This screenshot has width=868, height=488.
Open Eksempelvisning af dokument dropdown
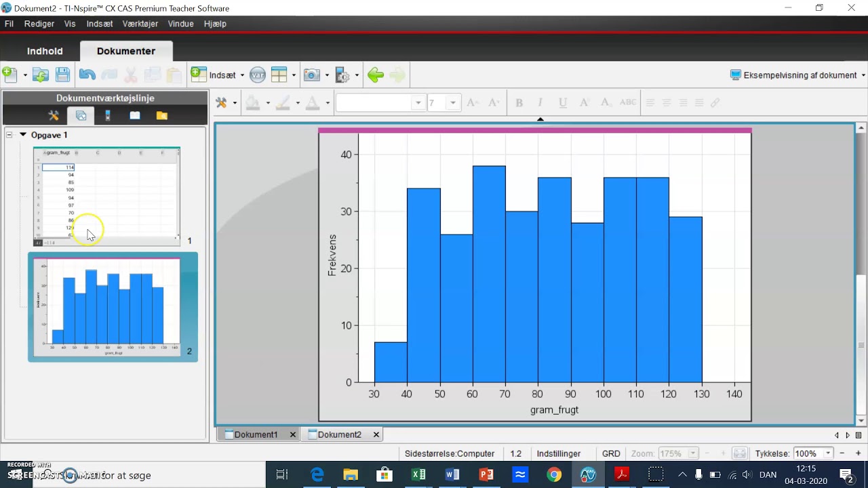point(797,75)
